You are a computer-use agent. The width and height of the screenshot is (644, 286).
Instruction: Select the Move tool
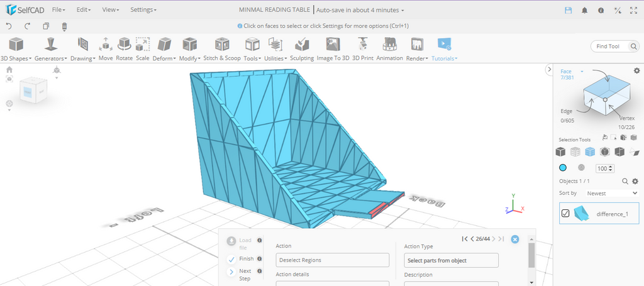click(x=106, y=49)
